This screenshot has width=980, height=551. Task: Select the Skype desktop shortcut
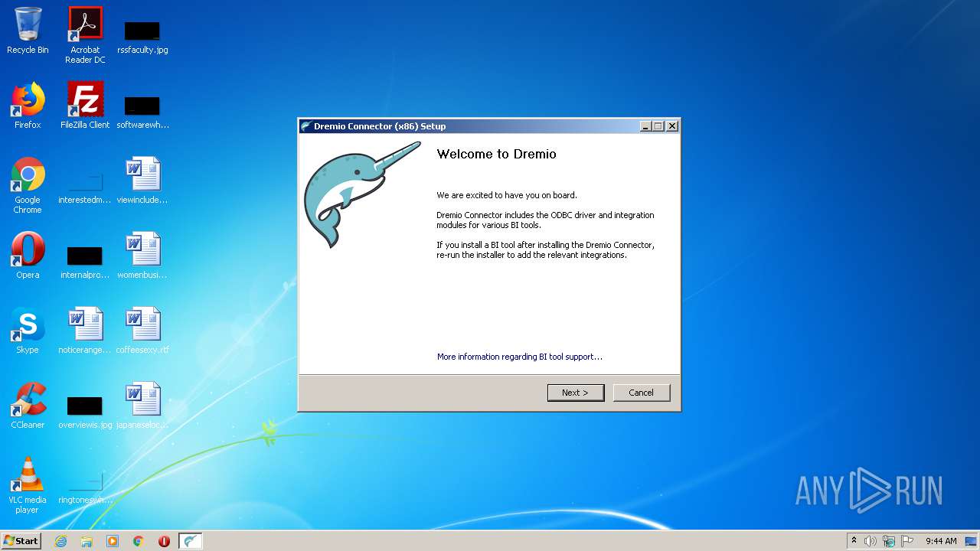(28, 331)
